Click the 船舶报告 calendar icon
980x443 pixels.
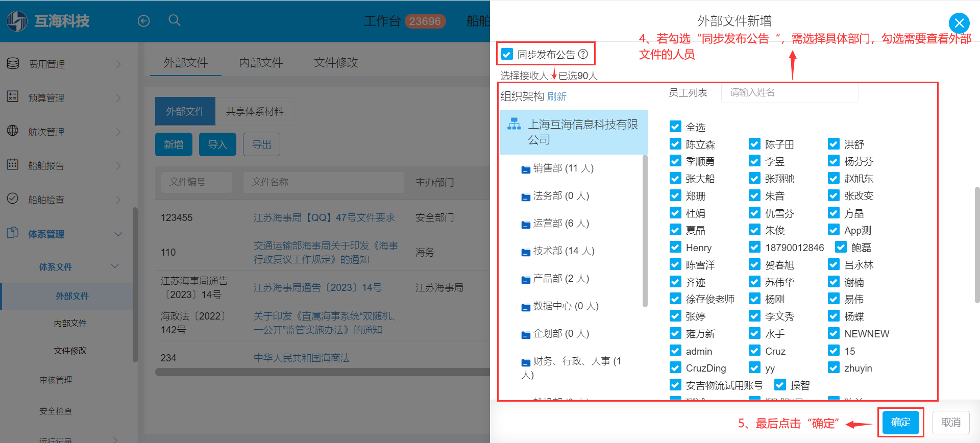13,164
